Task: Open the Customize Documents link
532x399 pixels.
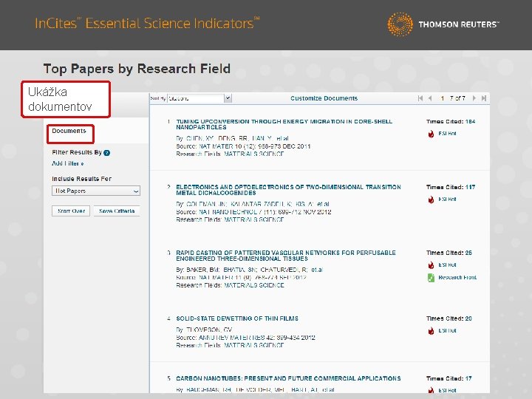Action: pyautogui.click(x=324, y=98)
